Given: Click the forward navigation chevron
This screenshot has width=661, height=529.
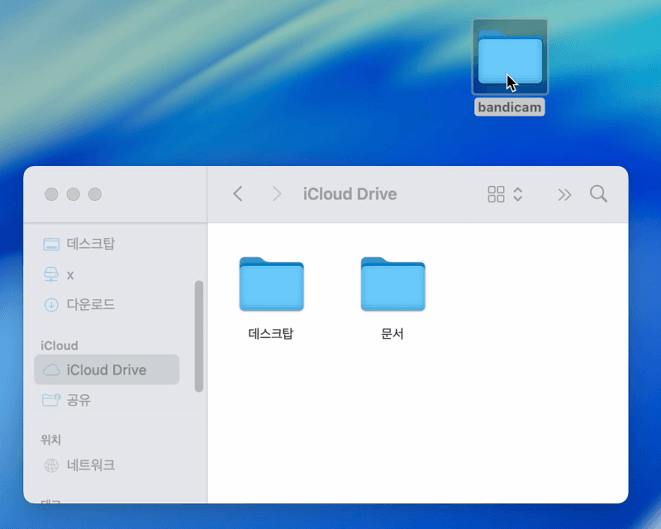Looking at the screenshot, I should (x=277, y=194).
